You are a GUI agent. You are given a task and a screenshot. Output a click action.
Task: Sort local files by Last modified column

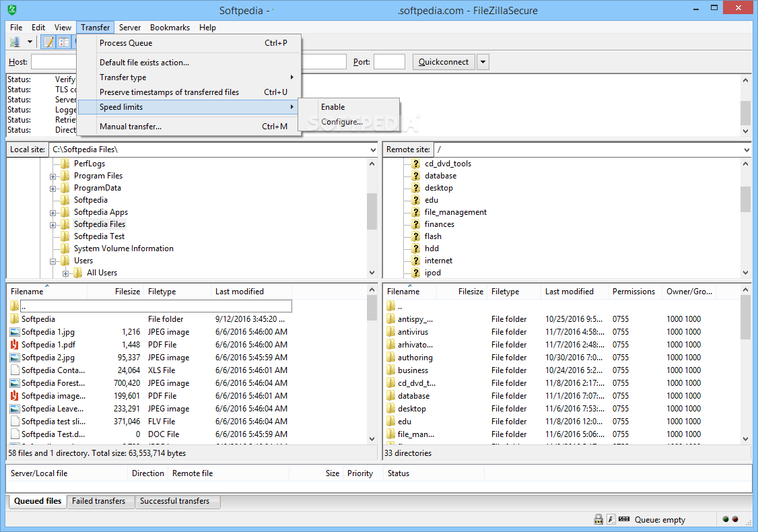point(251,292)
